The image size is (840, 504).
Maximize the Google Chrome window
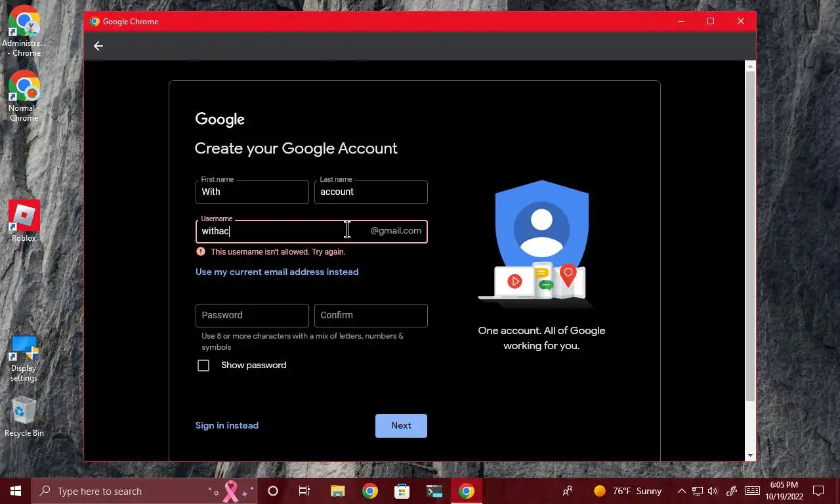click(x=711, y=21)
